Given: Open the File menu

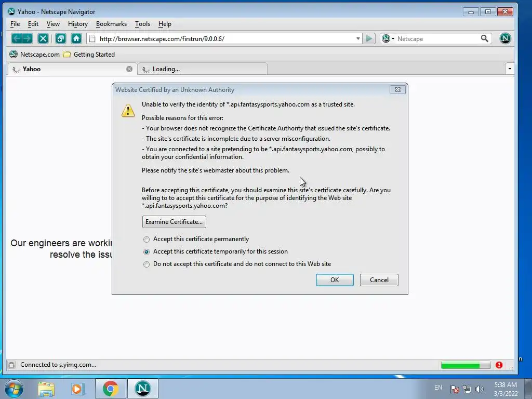Looking at the screenshot, I should pyautogui.click(x=15, y=24).
